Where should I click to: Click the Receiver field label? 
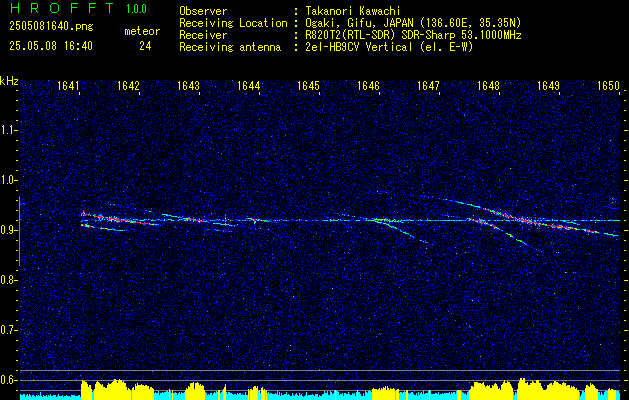point(203,35)
